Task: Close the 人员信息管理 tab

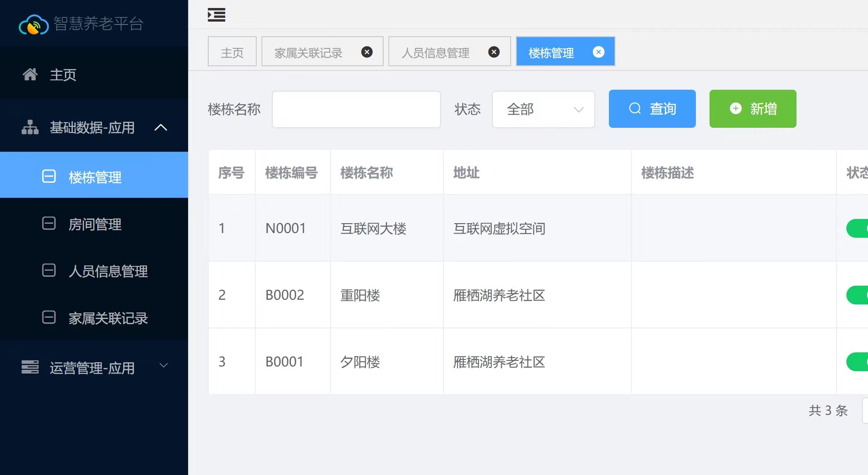Action: point(494,52)
